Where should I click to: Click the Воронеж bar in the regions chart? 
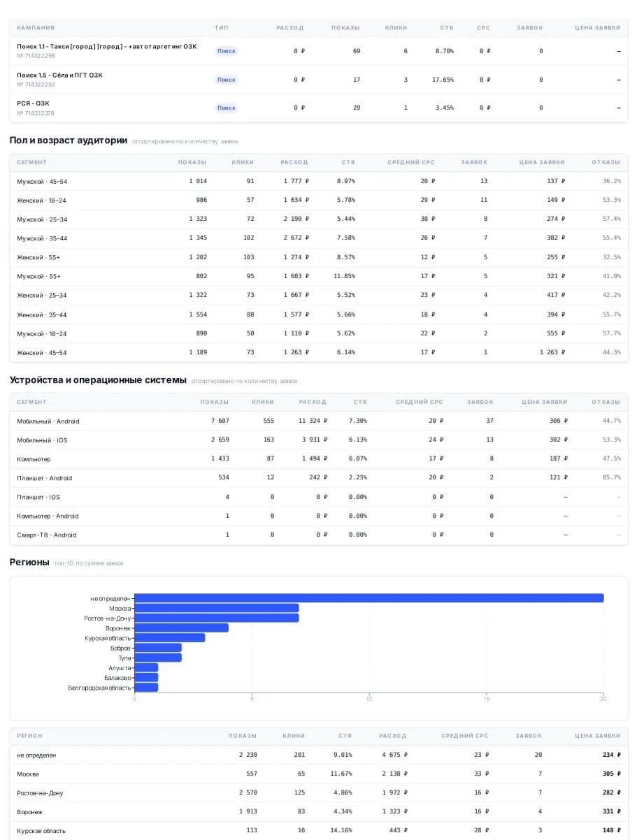[181, 628]
